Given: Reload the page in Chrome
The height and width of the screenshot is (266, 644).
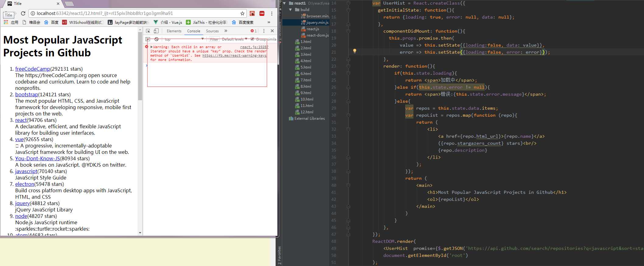Looking at the screenshot, I should [23, 13].
